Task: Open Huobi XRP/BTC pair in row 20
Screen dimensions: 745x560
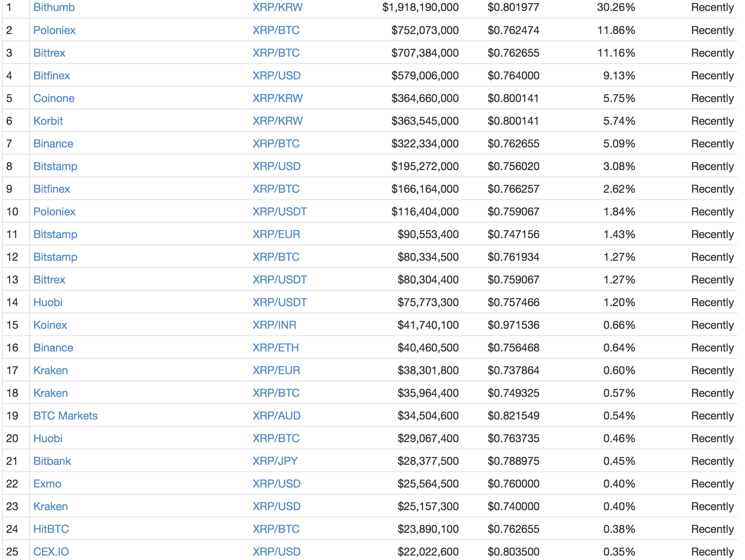Action: (x=276, y=438)
